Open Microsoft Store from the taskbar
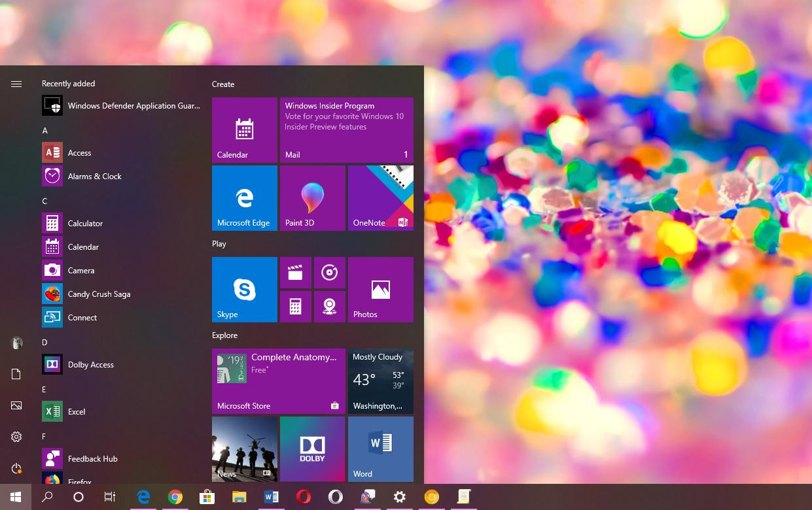Screen dimensions: 812x510 coord(207,497)
